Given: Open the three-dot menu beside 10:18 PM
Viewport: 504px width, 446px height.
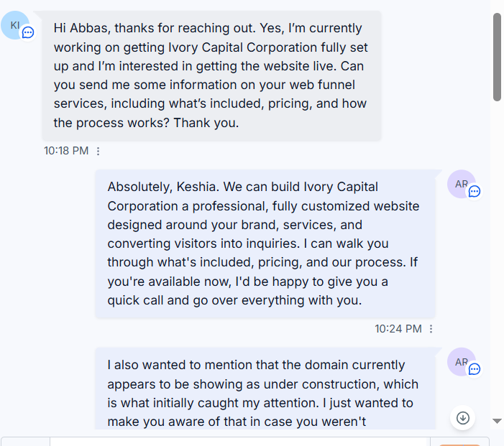Looking at the screenshot, I should (x=98, y=151).
